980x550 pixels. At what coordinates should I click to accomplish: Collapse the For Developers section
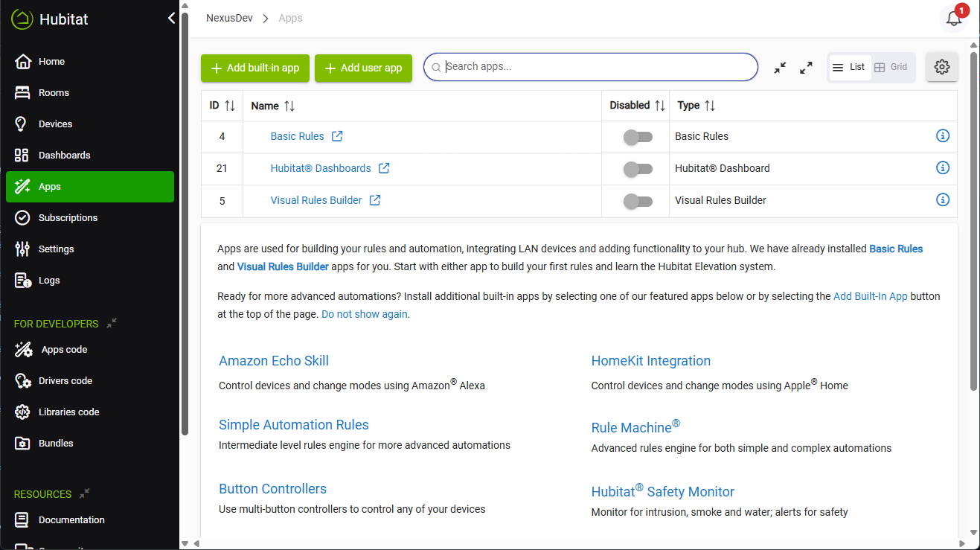click(112, 323)
